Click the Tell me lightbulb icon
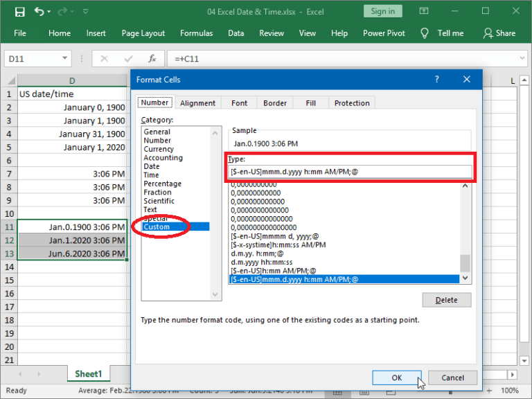 [x=424, y=33]
